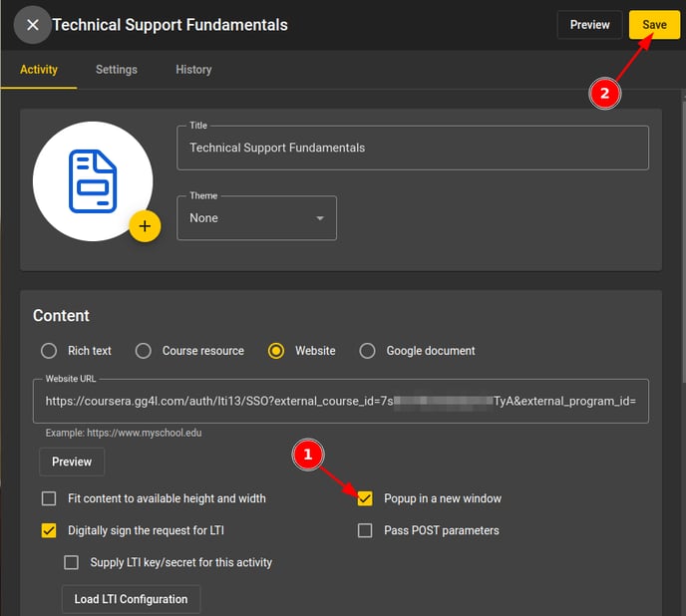The image size is (686, 616).
Task: Click into the Title input field
Action: (x=413, y=148)
